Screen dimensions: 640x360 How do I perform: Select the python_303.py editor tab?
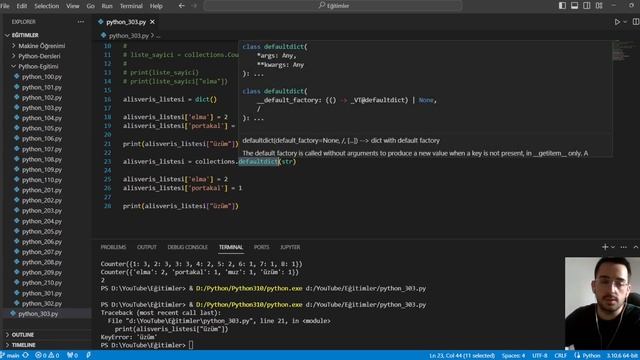pyautogui.click(x=126, y=22)
